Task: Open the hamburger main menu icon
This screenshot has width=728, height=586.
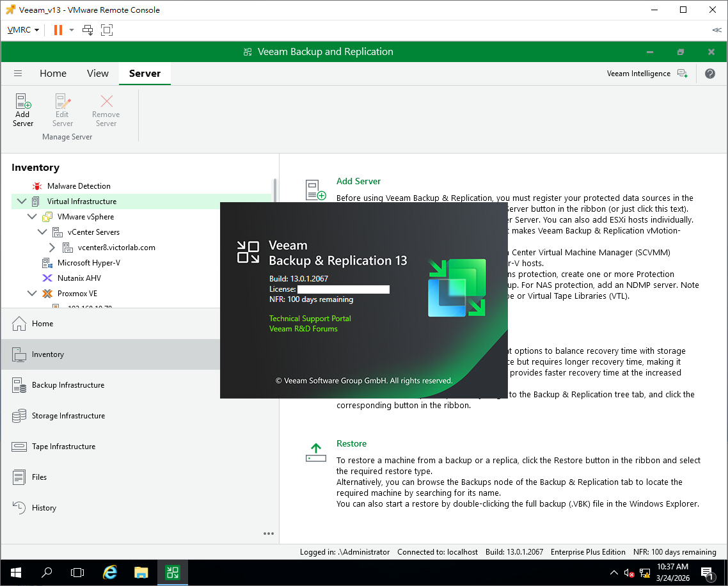Action: [18, 74]
